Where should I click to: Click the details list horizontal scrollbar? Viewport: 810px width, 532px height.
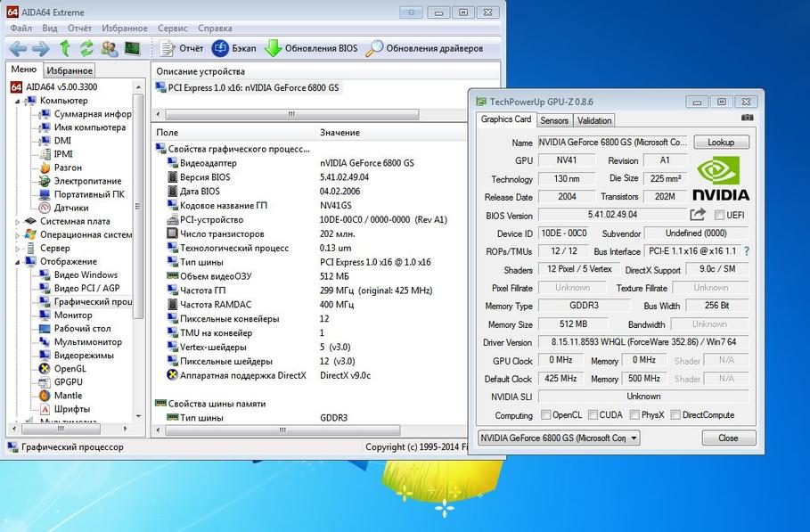pyautogui.click(x=283, y=430)
